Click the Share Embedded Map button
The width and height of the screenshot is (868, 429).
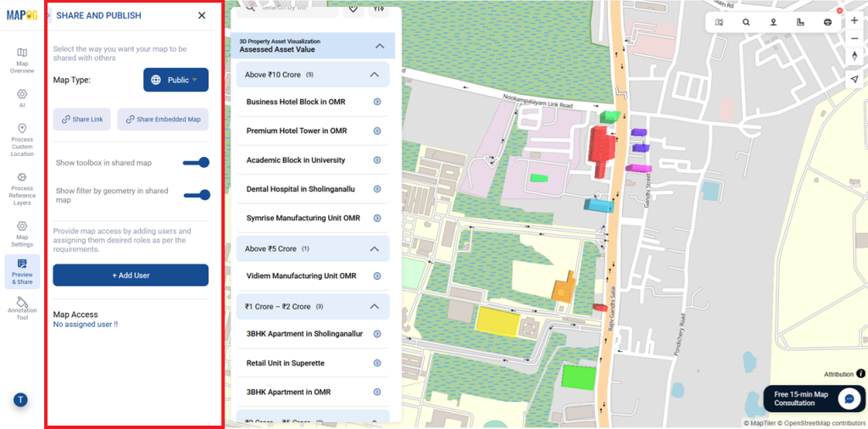[163, 119]
